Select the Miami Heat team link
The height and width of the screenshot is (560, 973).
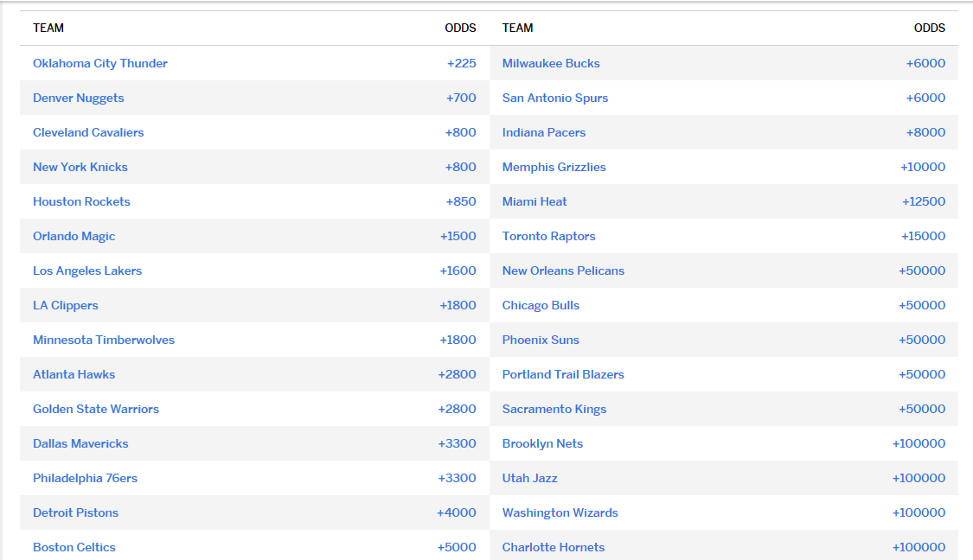tap(535, 201)
